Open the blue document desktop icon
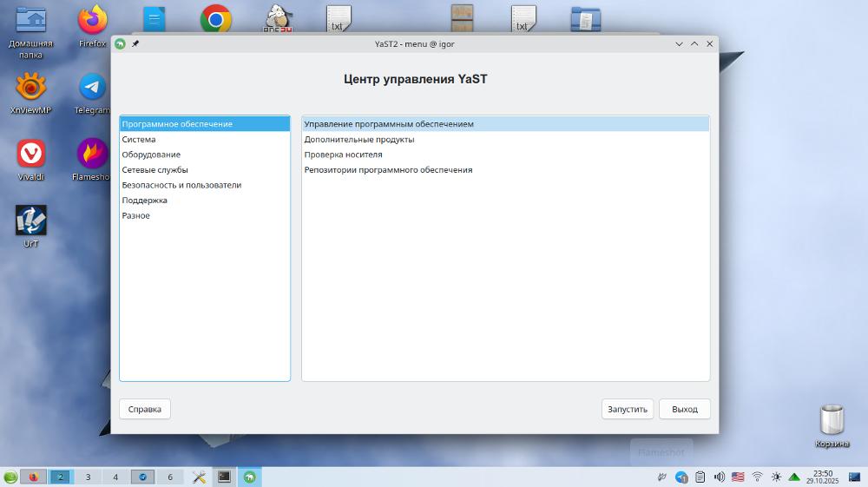This screenshot has height=487, width=868. (x=154, y=19)
